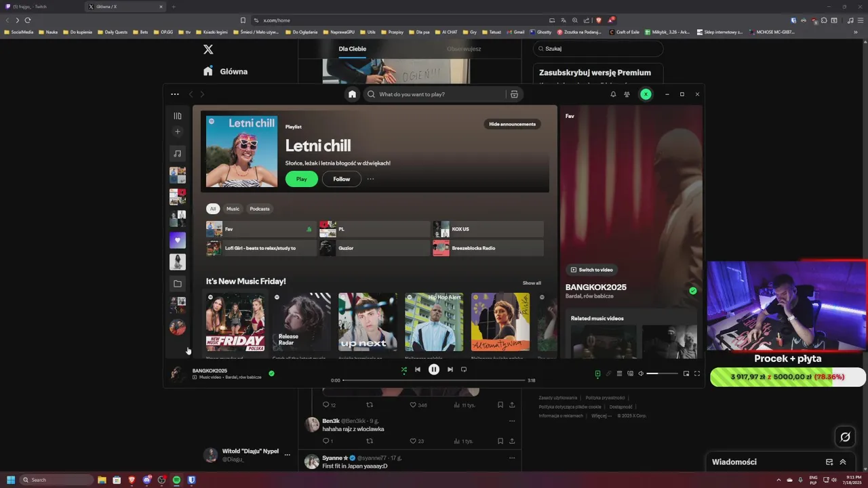
Task: Open Spotify lyrics microphone icon
Action: [608, 373]
